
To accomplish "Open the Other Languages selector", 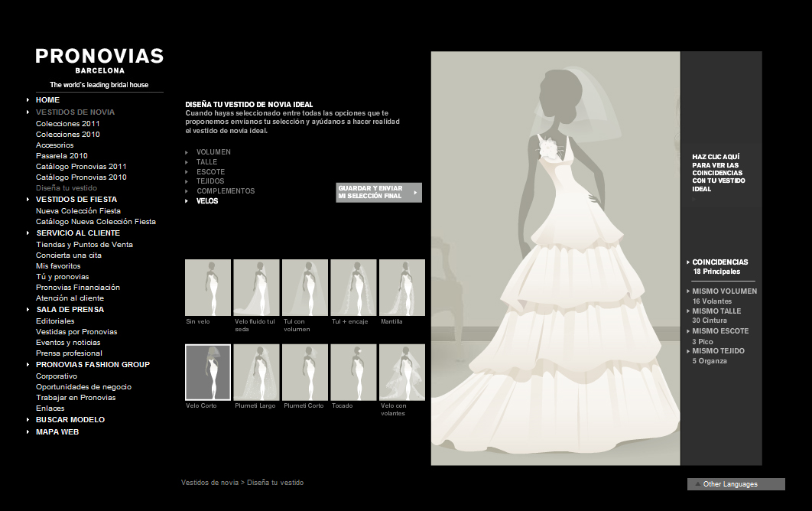I will click(x=736, y=484).
